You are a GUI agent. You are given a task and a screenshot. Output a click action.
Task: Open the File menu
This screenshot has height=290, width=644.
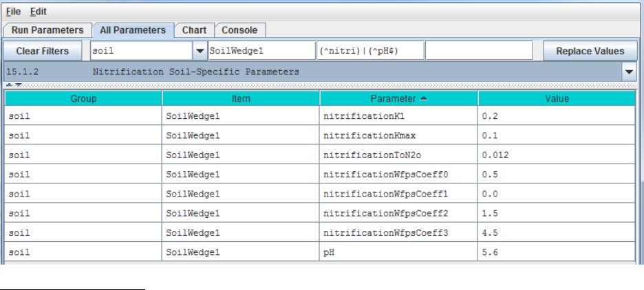pyautogui.click(x=14, y=12)
